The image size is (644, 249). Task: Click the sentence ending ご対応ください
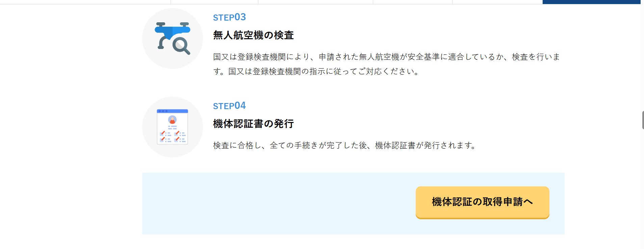(x=317, y=71)
